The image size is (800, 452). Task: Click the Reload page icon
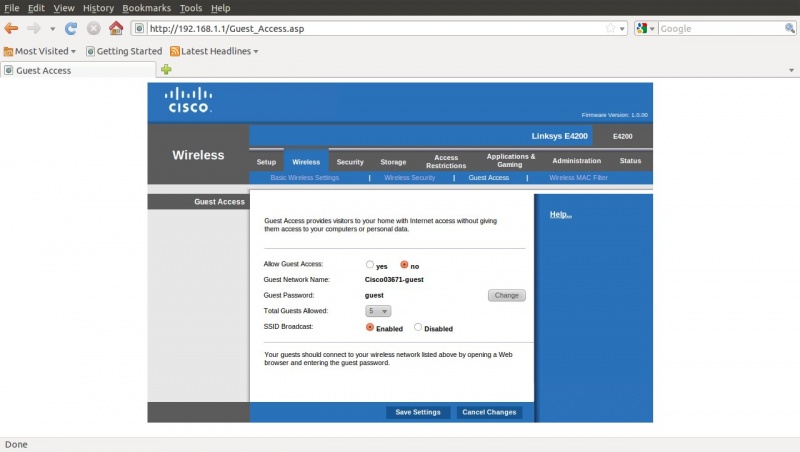click(71, 28)
